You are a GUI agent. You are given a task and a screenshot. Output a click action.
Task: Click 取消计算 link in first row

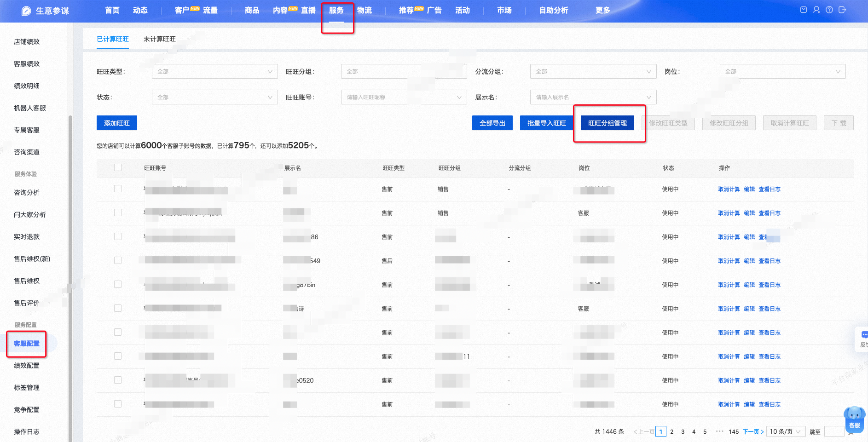pyautogui.click(x=729, y=189)
